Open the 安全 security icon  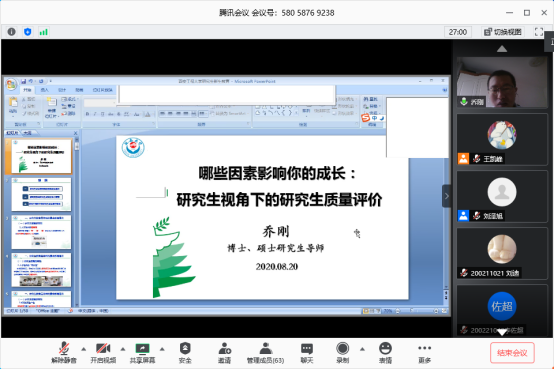(185, 353)
